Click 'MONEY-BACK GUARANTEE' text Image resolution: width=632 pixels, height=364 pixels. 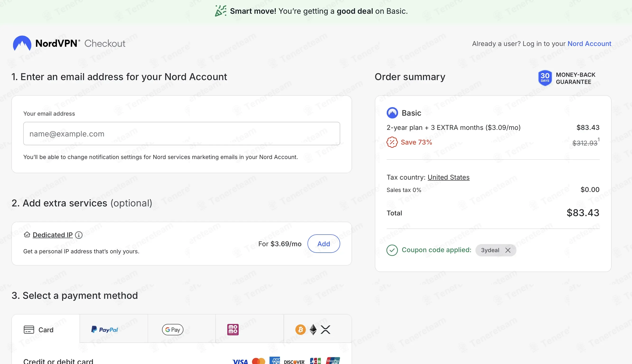tap(576, 78)
